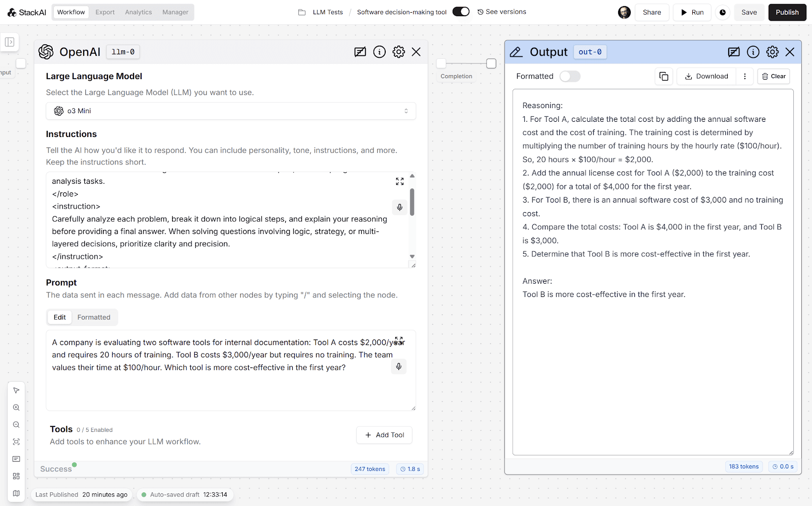Toggle the workflow enabled switch
Screen dimensions: 812x506
pyautogui.click(x=461, y=12)
